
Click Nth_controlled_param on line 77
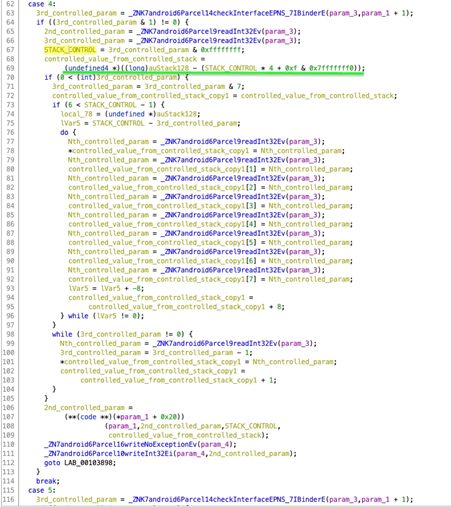pyautogui.click(x=108, y=141)
